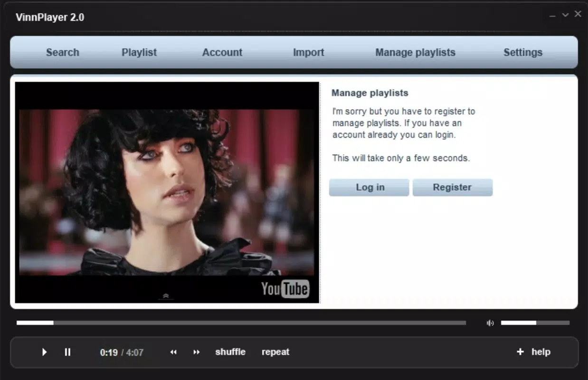Skip to previous track with rewind icon
This screenshot has width=588, height=380.
[173, 352]
